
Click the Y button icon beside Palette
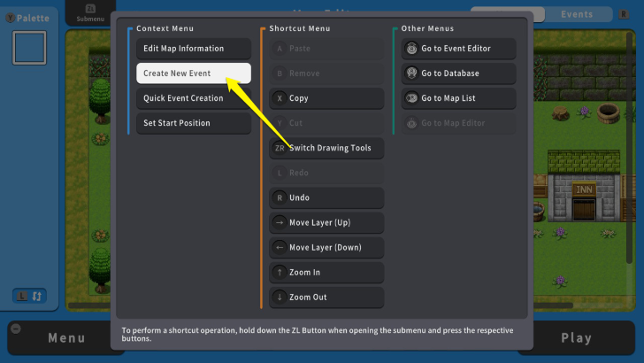tap(10, 18)
